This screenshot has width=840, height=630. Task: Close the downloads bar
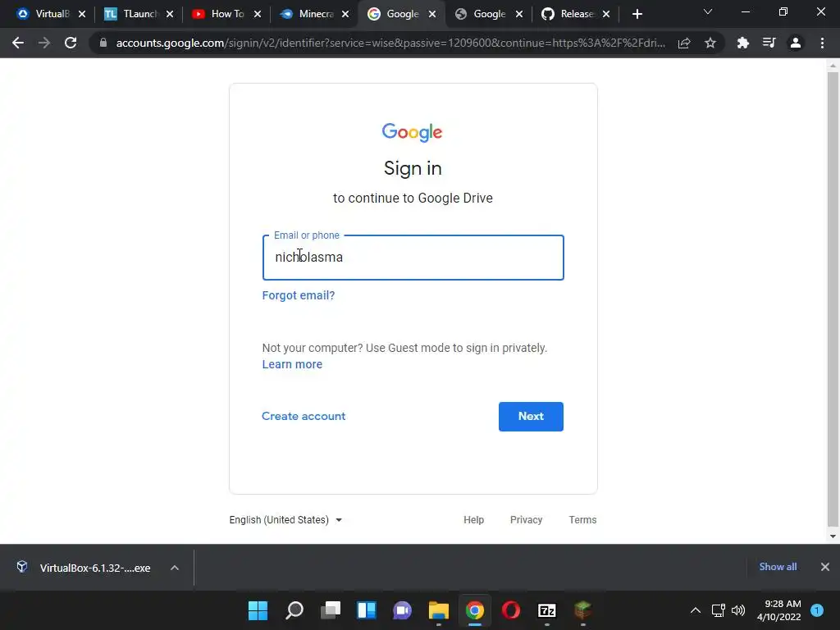[x=825, y=567]
